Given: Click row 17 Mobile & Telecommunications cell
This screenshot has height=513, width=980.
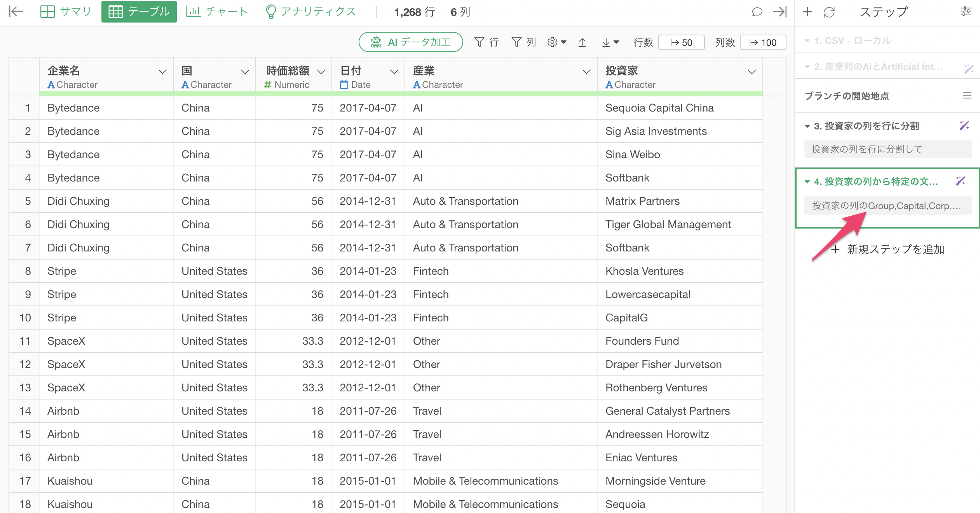Looking at the screenshot, I should tap(500, 481).
